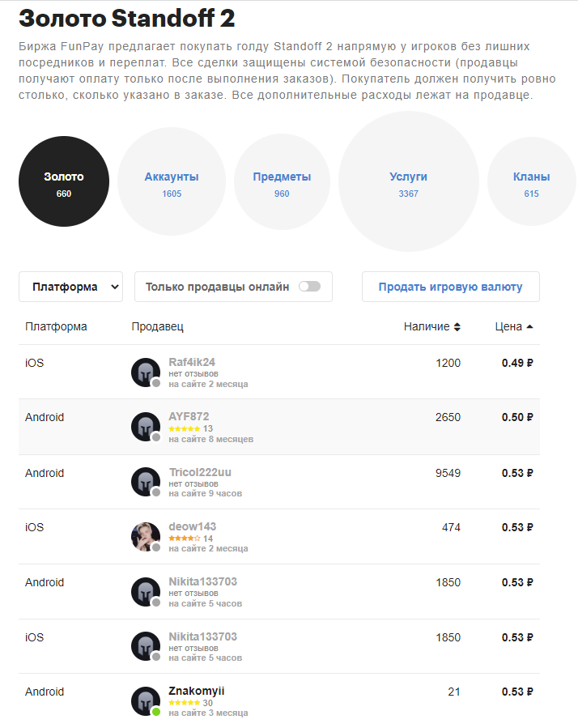Click Android platform in Znakomyii row
Viewport: 578px width, 728px height.
(x=45, y=692)
